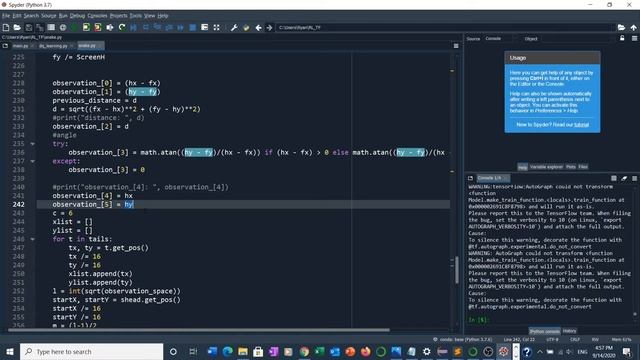640x360 pixels.
Task: Open the Tools menu
Action: pyautogui.click(x=136, y=16)
